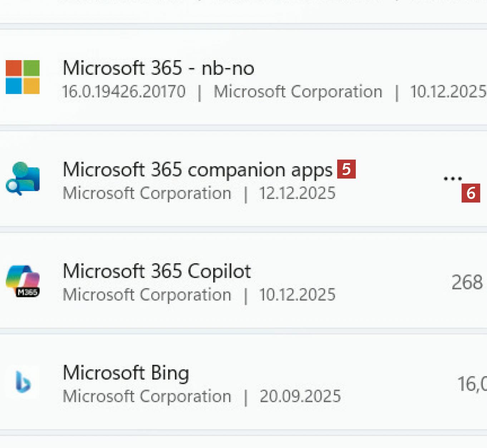Click the publisher name under Microsoft 365 - nb-no
487x448 pixels.
[298, 92]
